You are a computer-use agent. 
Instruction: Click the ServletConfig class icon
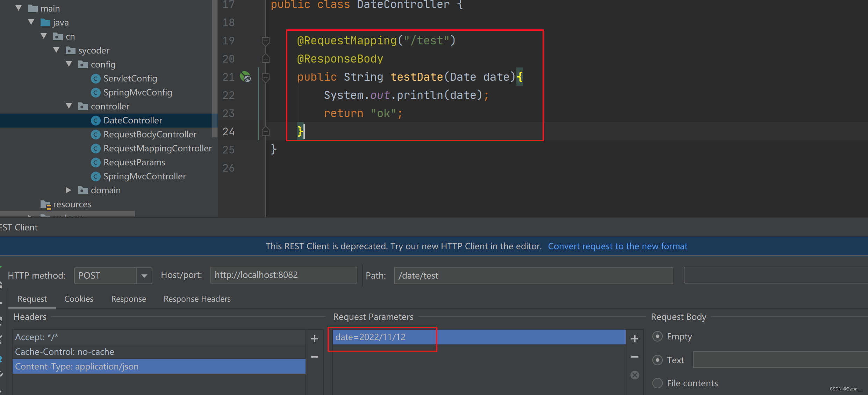coord(96,79)
